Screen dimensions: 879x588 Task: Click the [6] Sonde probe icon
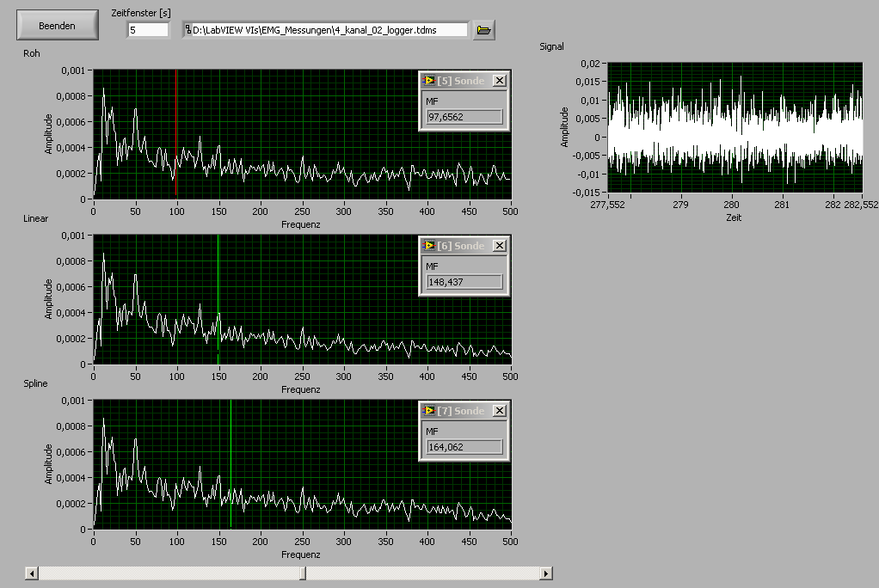[429, 246]
